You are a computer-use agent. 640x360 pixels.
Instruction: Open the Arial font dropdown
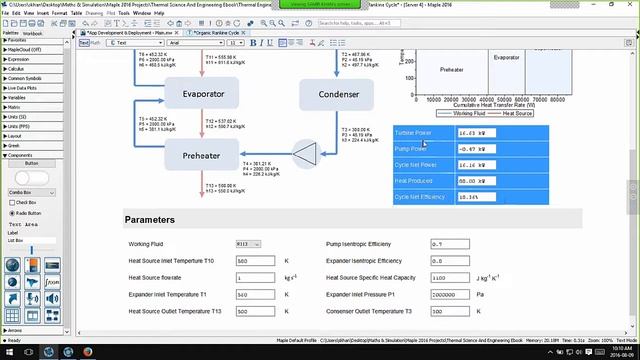coord(196,43)
